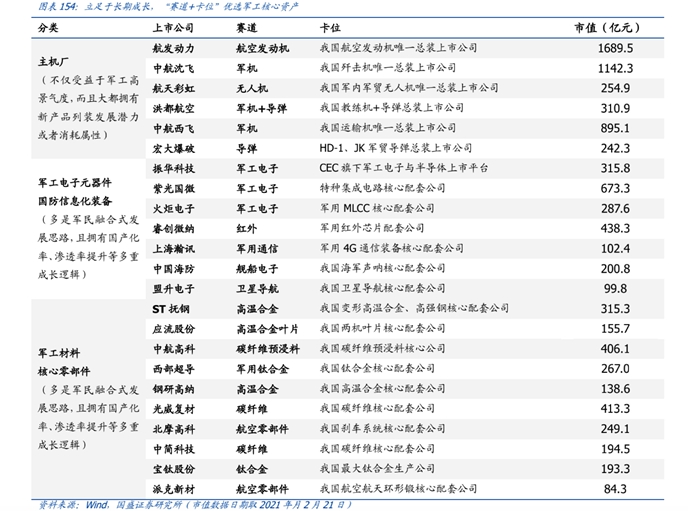Click the category heading 军工材料
The height and width of the screenshot is (511, 688).
[59, 353]
